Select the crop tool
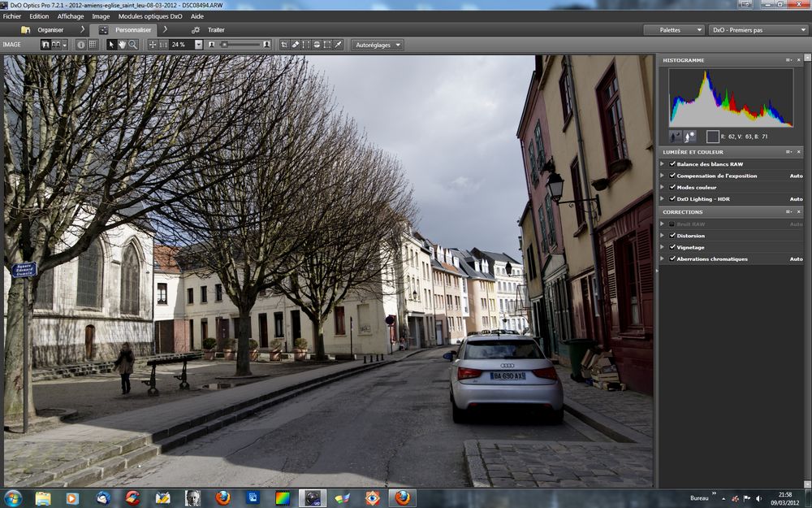The height and width of the screenshot is (508, 812). coord(284,45)
